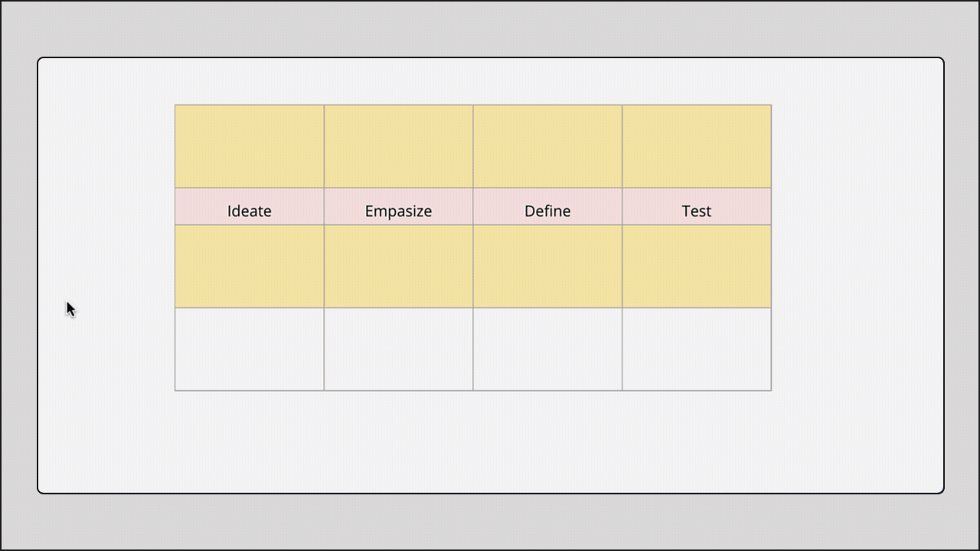Select yellow cell directly below Ideate

pos(250,266)
